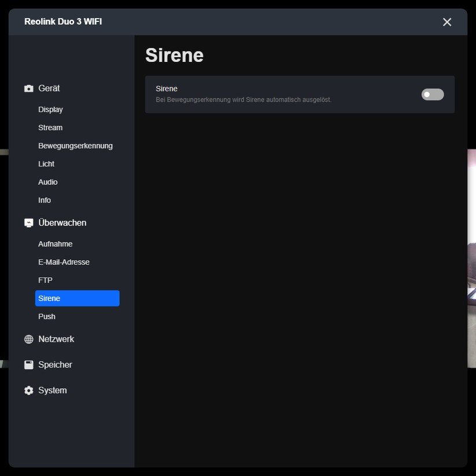The width and height of the screenshot is (476, 476).
Task: Show device Info page
Action: point(45,200)
